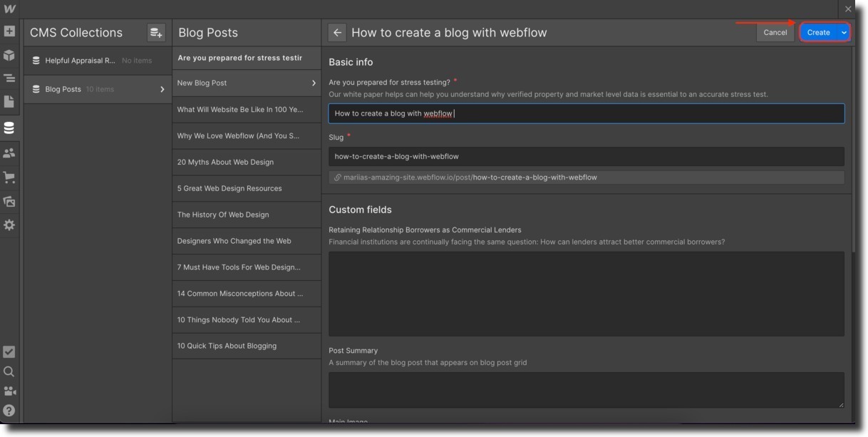Open the Assets panel
This screenshot has height=437, width=868.
click(9, 202)
